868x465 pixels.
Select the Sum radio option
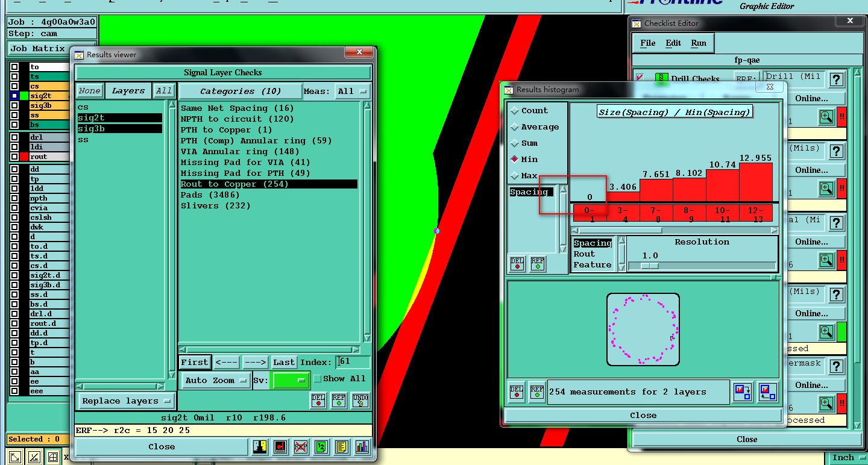coord(514,143)
